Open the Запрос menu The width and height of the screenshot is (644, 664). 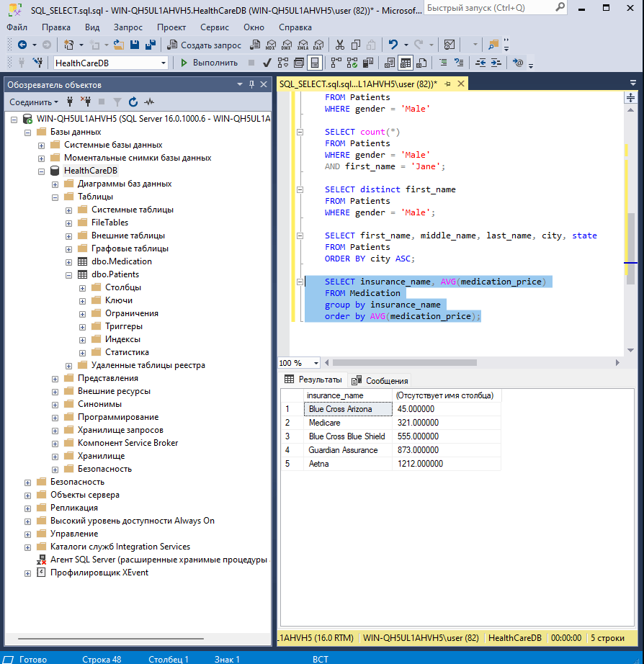point(128,27)
